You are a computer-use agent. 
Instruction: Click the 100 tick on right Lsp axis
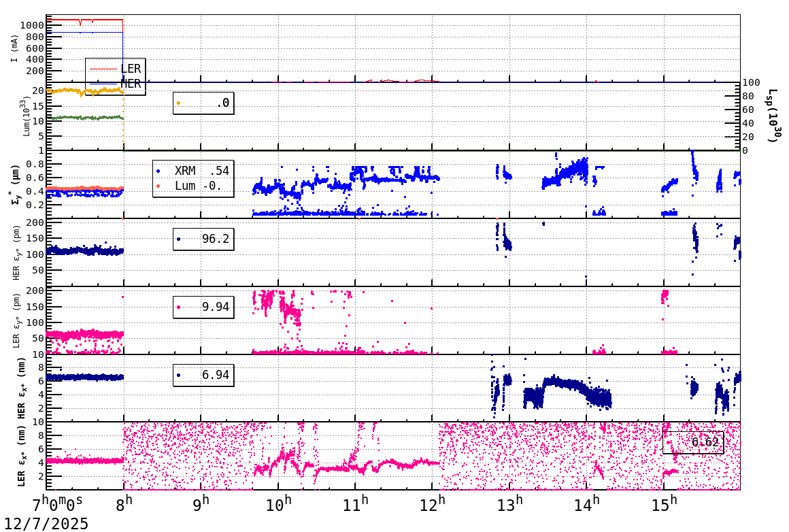pos(752,82)
